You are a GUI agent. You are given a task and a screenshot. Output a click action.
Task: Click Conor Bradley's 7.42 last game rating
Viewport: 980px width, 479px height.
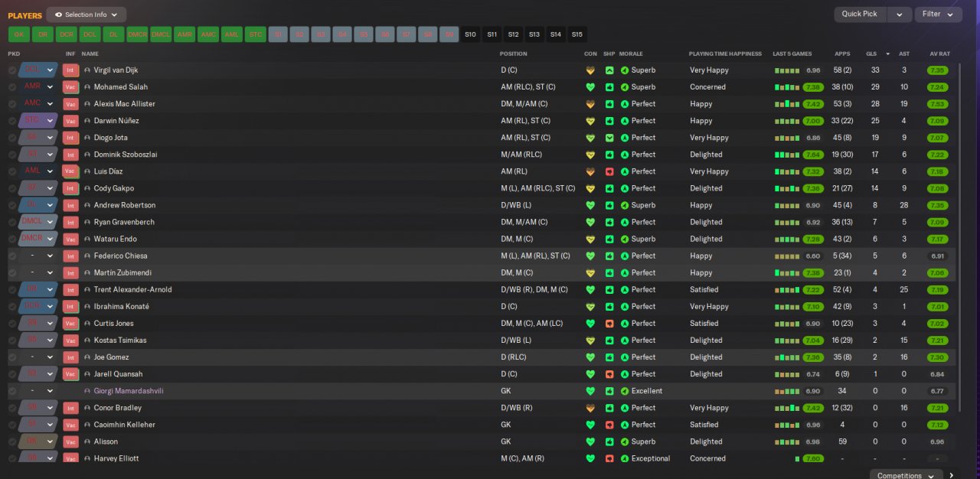tap(813, 408)
